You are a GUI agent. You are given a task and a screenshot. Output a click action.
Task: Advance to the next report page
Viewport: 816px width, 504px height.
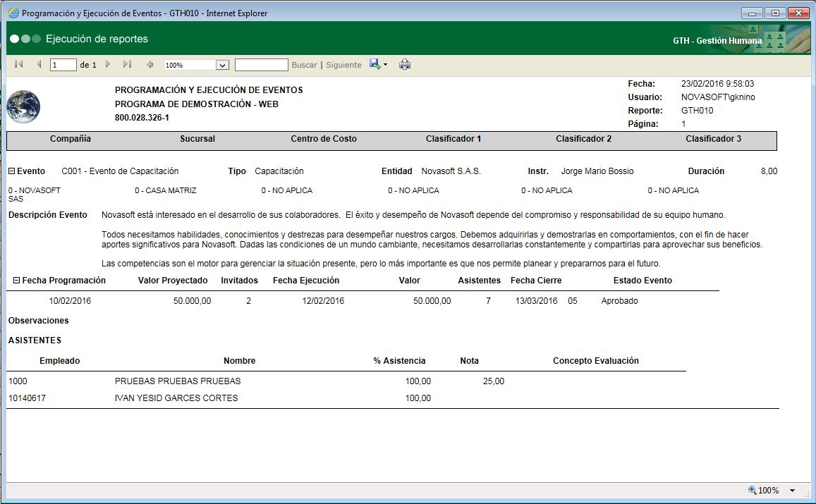tap(108, 64)
